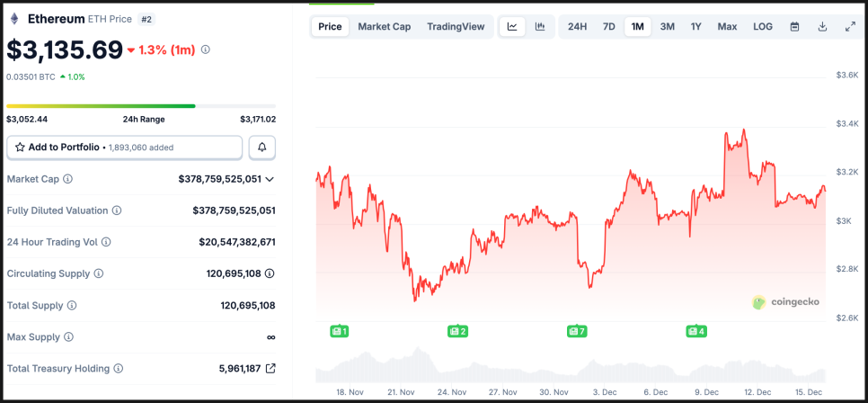Expand the Market Cap chevron dropdown

270,179
